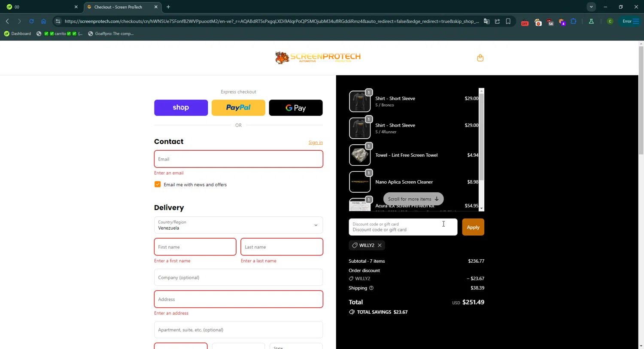The width and height of the screenshot is (644, 349).
Task: Click the Email input field
Action: (x=238, y=159)
